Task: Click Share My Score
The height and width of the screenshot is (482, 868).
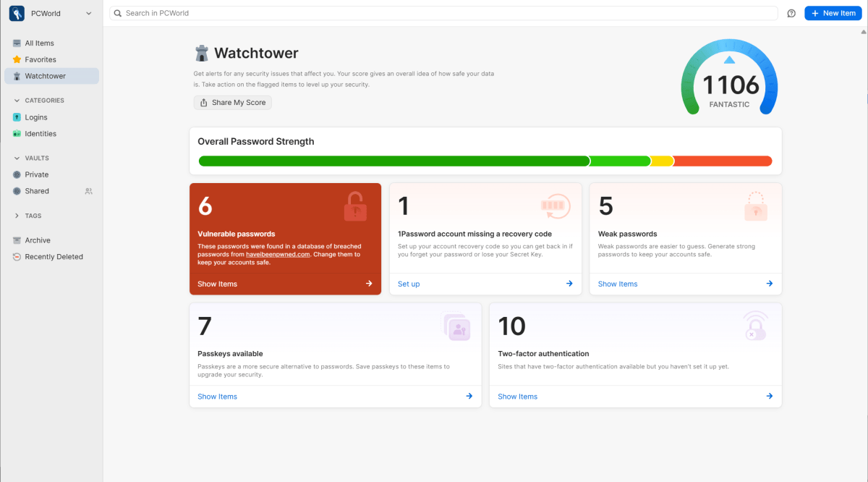Action: click(x=232, y=102)
